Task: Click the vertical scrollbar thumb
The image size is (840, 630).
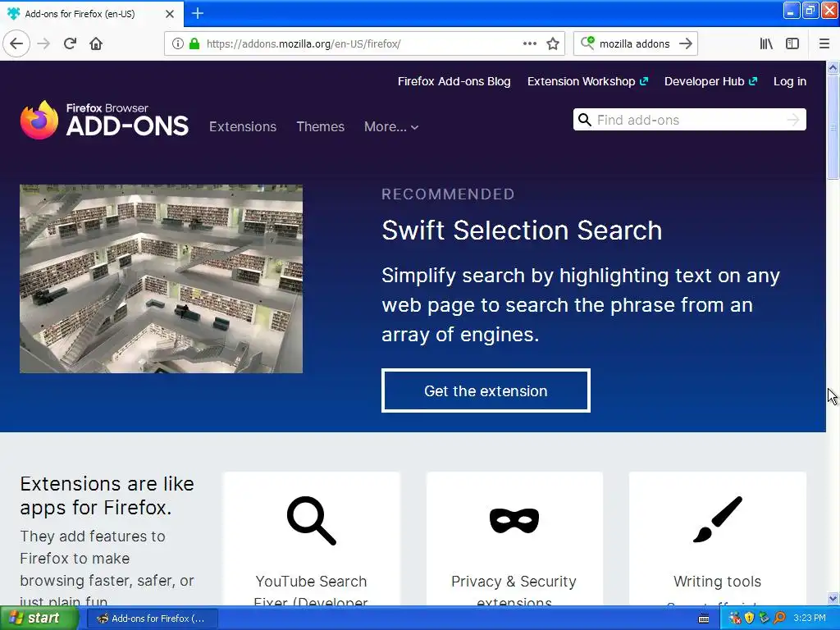Action: pyautogui.click(x=833, y=127)
